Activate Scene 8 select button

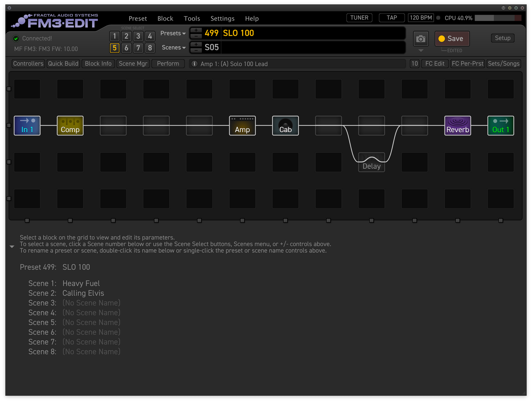pos(150,48)
